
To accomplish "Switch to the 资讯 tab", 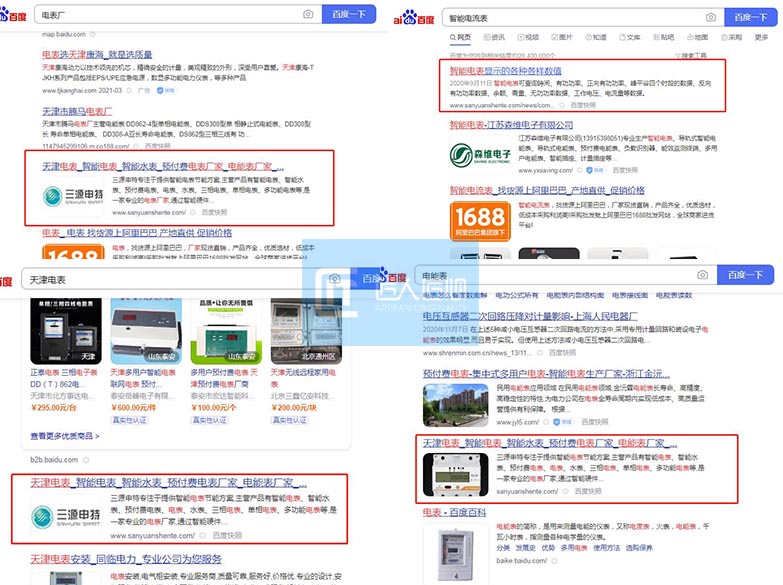I will tap(494, 37).
